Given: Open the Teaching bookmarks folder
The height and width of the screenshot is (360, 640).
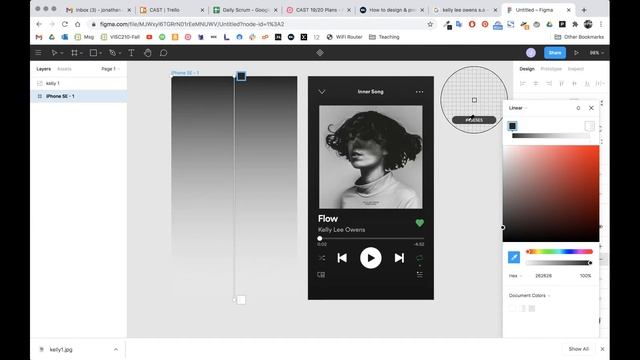Looking at the screenshot, I should [x=384, y=37].
